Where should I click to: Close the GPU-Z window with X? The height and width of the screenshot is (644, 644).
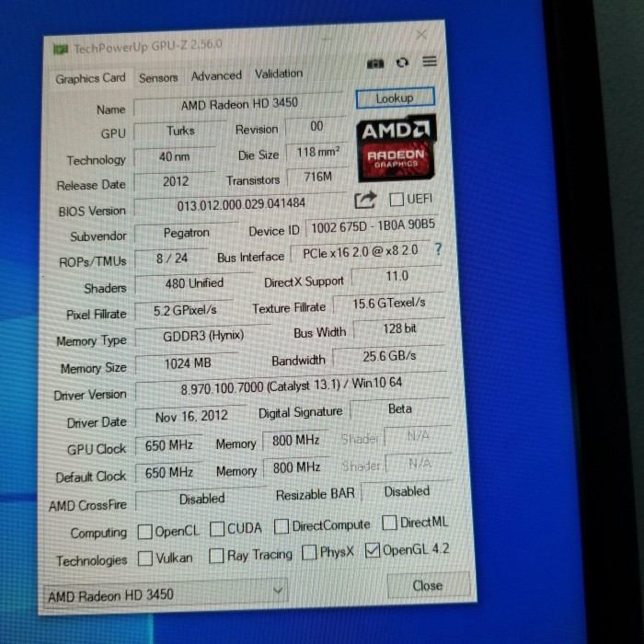click(x=421, y=35)
